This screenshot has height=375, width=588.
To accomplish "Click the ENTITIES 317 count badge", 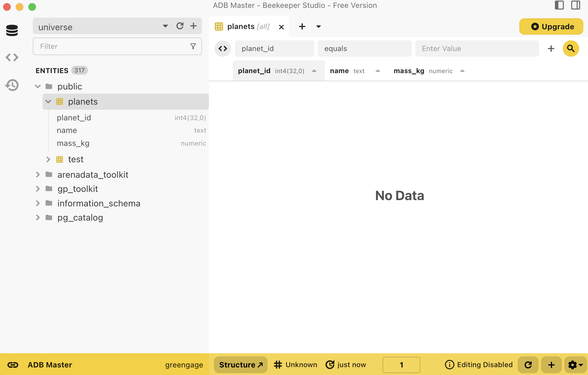I will click(79, 70).
